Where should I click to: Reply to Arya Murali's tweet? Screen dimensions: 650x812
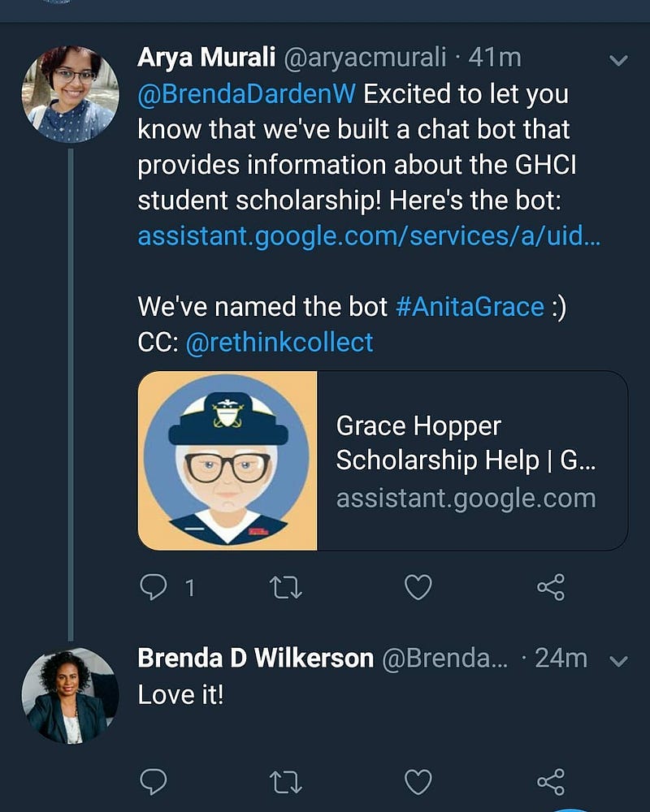coord(154,587)
